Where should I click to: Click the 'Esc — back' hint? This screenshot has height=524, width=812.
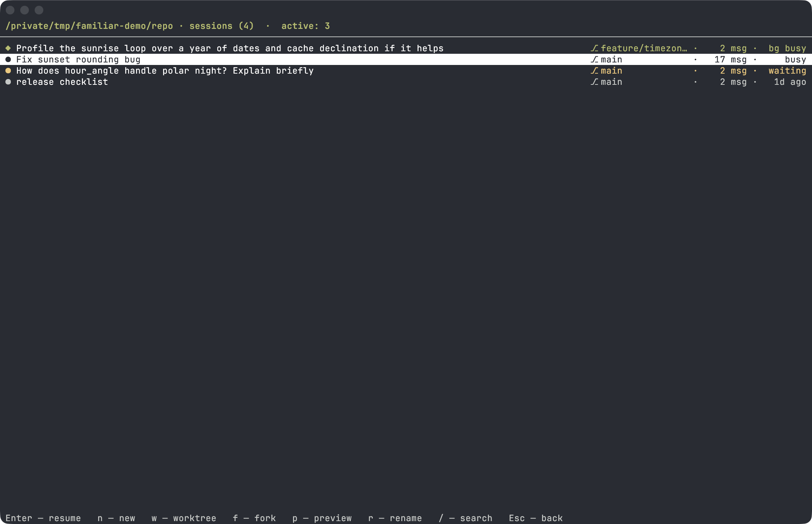tap(536, 518)
